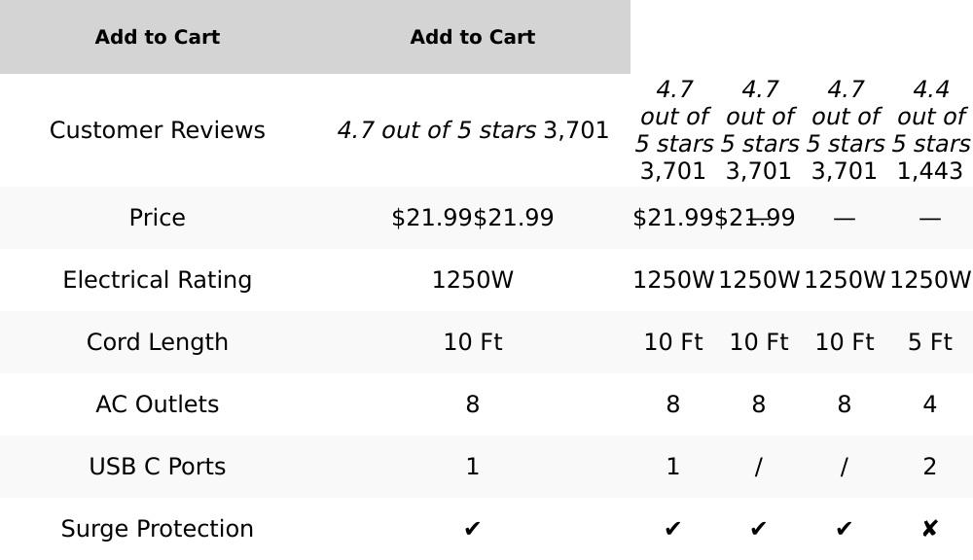Click the price dash in the last column
973x560 pixels.
click(x=929, y=218)
